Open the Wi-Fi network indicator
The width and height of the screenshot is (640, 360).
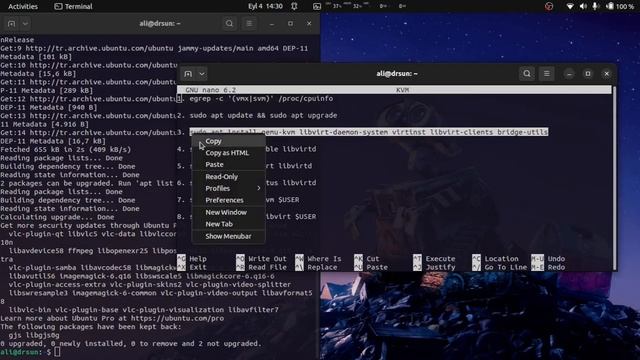click(570, 6)
